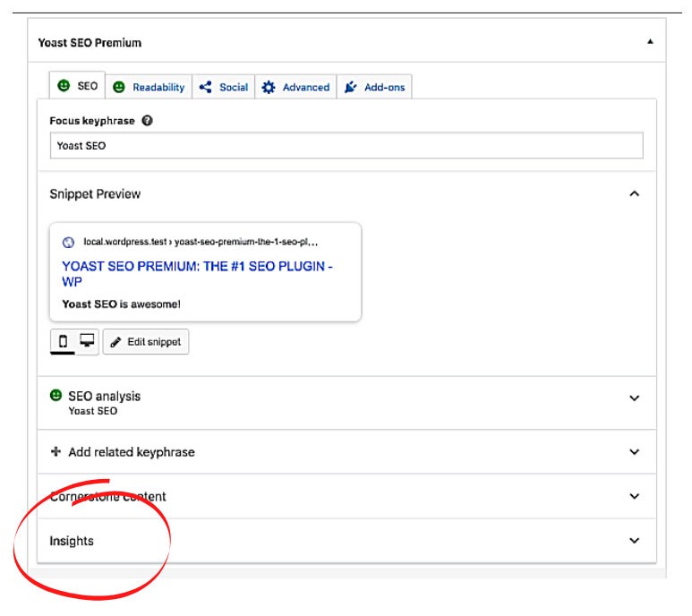692x616 pixels.
Task: Click the green smiley SEO analysis icon
Action: [56, 395]
